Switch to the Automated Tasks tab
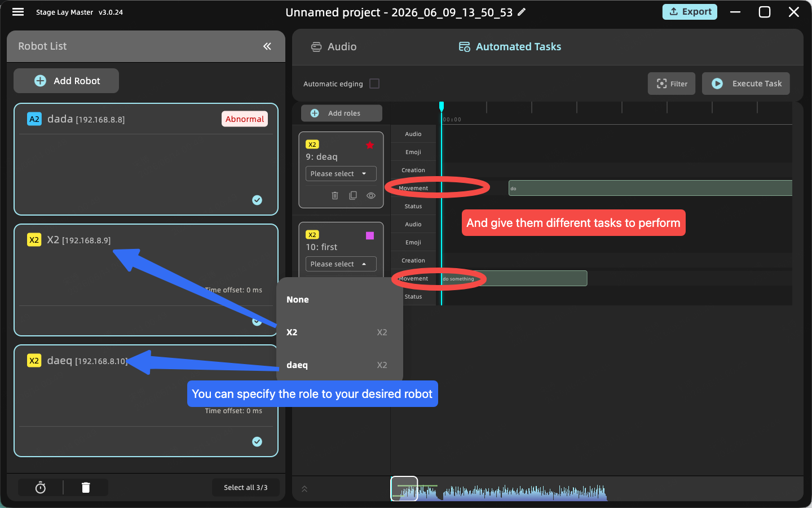 tap(510, 47)
